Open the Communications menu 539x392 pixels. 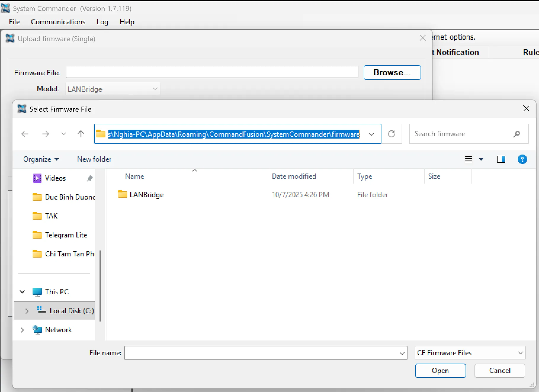click(58, 22)
